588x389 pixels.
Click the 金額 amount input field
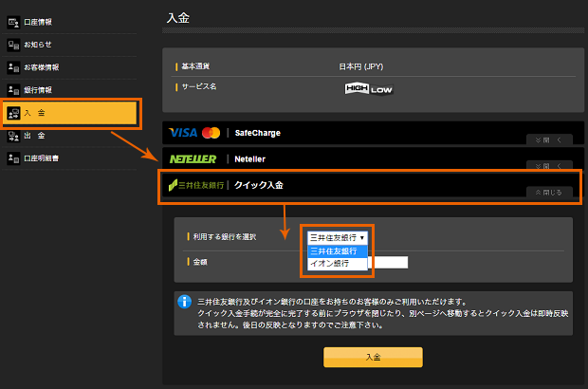point(388,262)
